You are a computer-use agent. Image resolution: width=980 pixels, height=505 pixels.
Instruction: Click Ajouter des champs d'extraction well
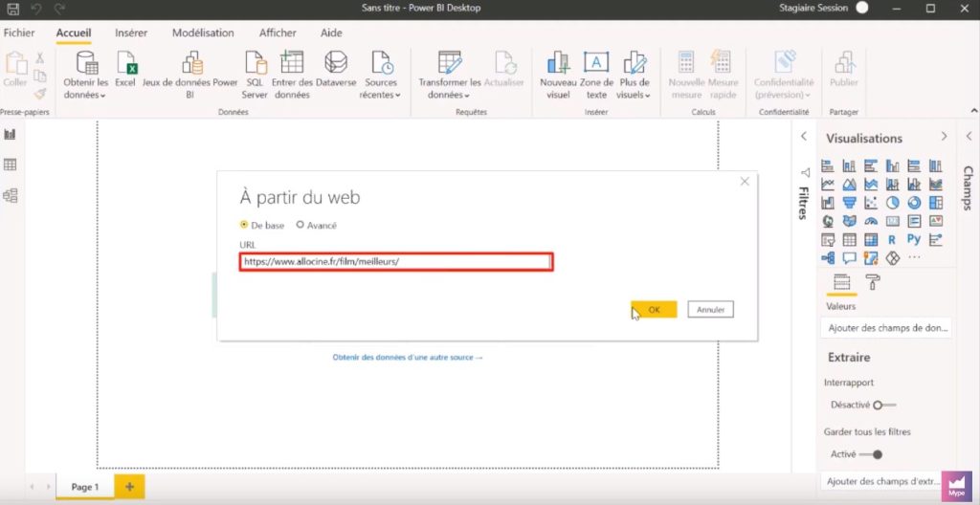click(881, 481)
